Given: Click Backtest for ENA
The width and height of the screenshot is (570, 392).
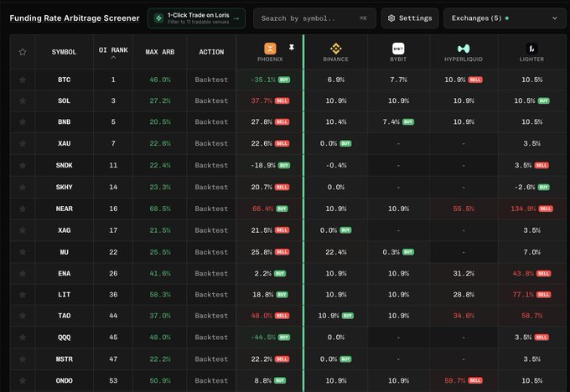Looking at the screenshot, I should (211, 273).
